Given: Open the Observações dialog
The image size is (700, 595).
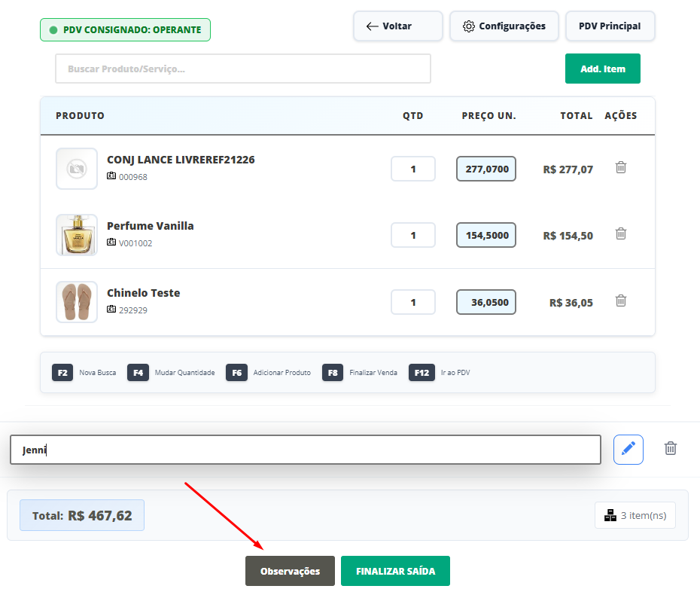Looking at the screenshot, I should [290, 571].
